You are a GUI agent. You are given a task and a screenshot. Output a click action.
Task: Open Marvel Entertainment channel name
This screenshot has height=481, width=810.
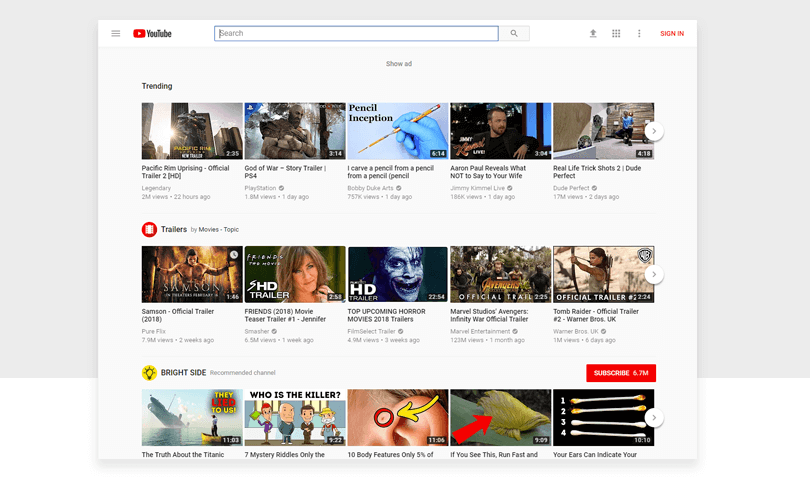coord(480,331)
